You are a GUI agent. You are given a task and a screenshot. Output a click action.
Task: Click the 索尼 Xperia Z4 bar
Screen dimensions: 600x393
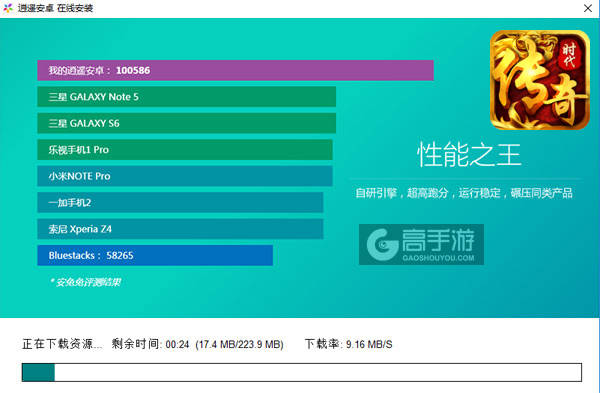[x=180, y=229]
